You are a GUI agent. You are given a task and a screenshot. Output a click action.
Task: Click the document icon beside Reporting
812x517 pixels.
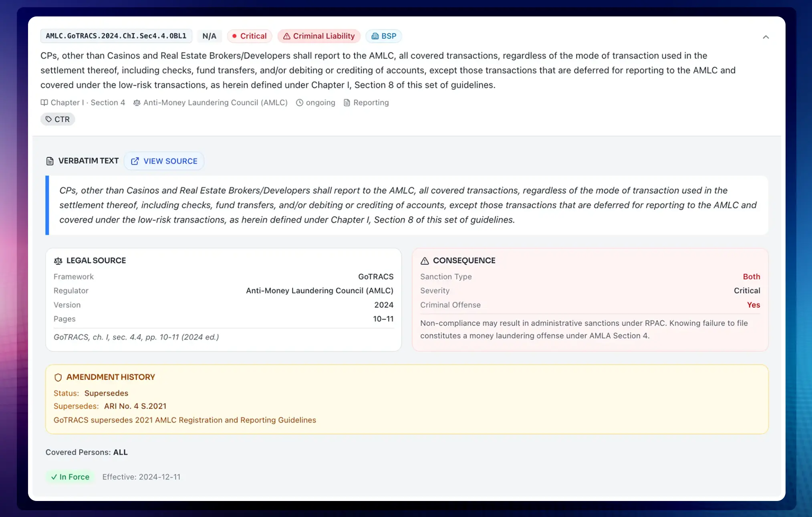pyautogui.click(x=347, y=103)
